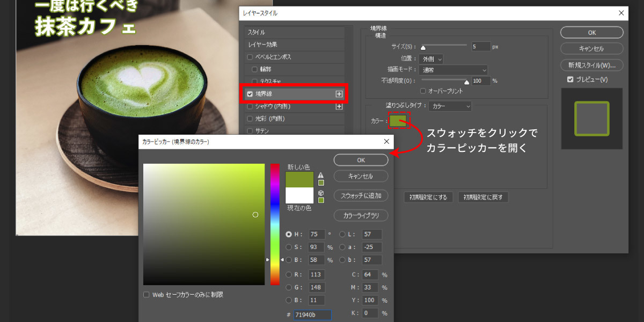
Task: Click the 初期設定にする button
Action: pyautogui.click(x=429, y=197)
